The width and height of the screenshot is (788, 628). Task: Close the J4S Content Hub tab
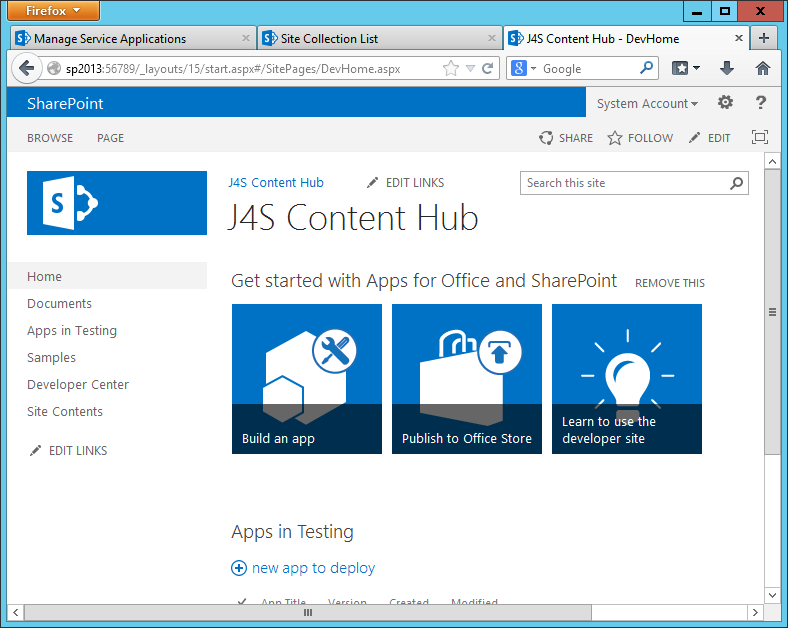[x=739, y=38]
